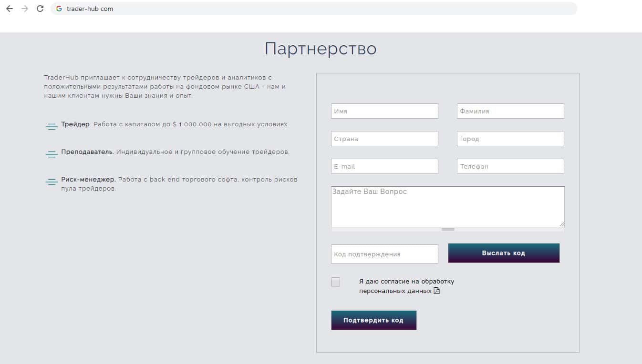This screenshot has height=364, width=642.
Task: Click the Google icon in address bar
Action: pyautogui.click(x=59, y=9)
